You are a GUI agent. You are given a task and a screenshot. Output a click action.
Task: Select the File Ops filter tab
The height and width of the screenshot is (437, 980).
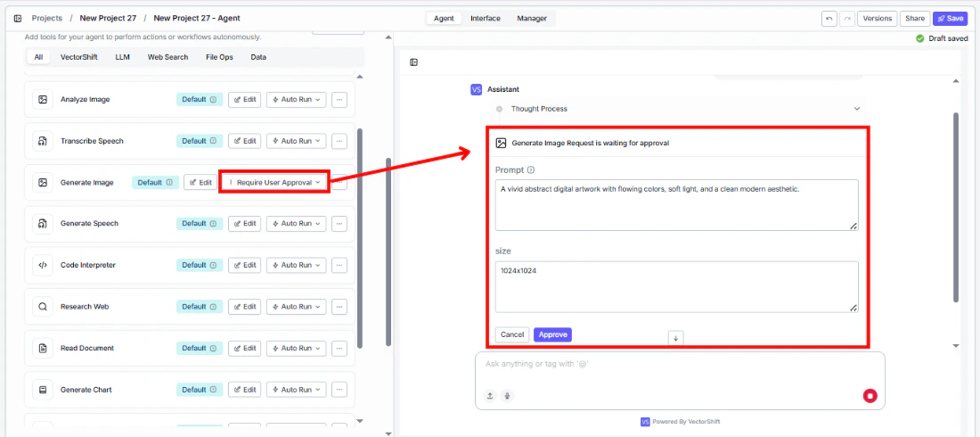[219, 57]
